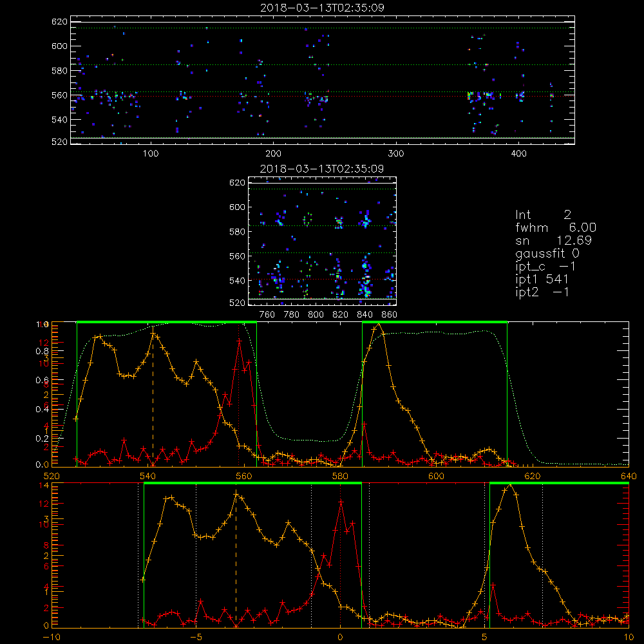
Task: Click x-axis label 860 on middle plot
Action: [x=390, y=315]
